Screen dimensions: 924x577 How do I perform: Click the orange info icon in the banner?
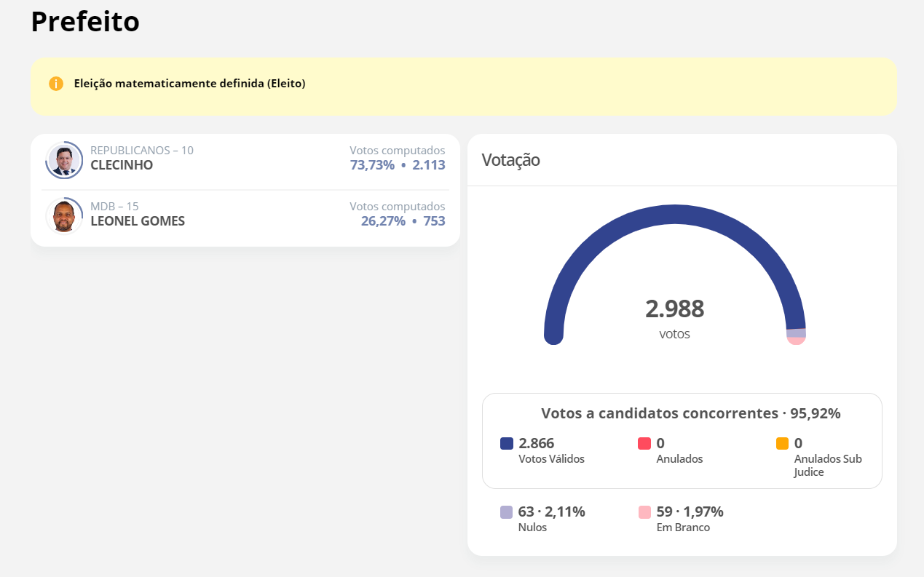coord(56,84)
